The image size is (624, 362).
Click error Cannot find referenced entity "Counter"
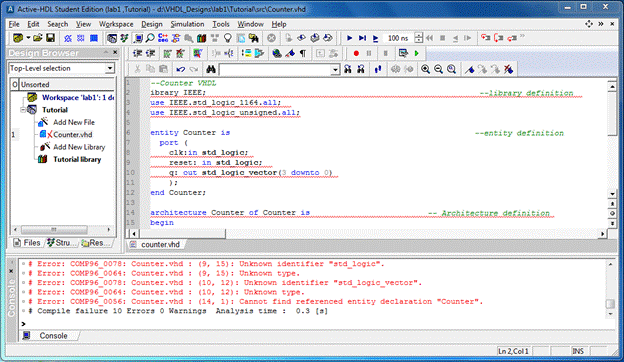(255, 302)
